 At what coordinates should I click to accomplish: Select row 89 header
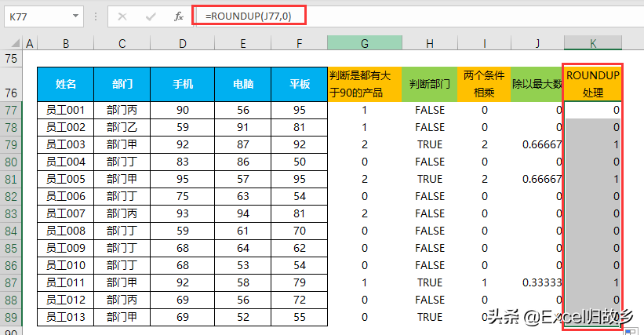(11, 317)
